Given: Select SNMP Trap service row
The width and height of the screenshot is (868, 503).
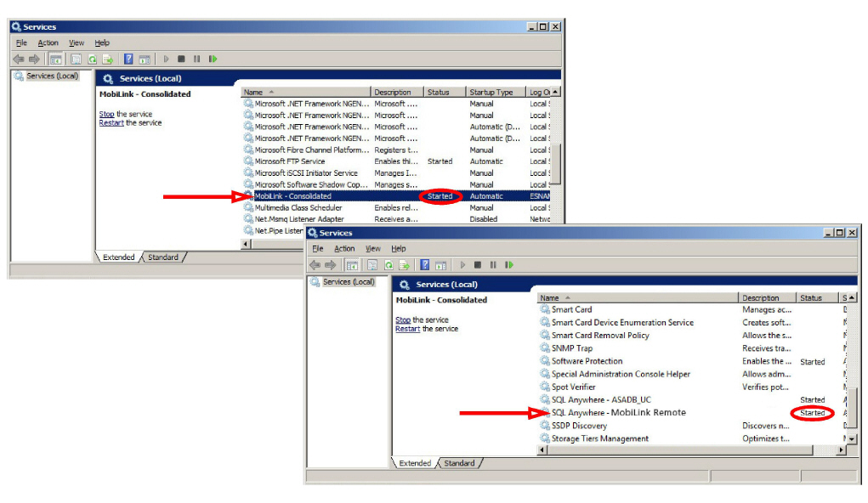Looking at the screenshot, I should pyautogui.click(x=693, y=348).
